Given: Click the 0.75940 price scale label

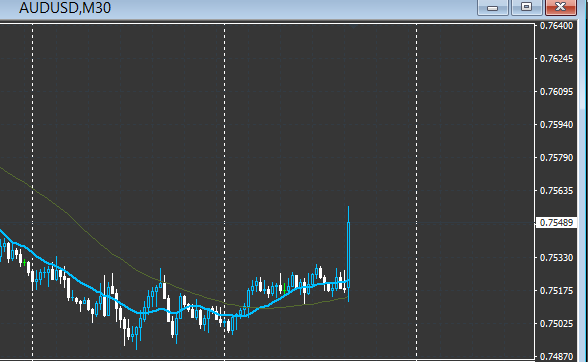Looking at the screenshot, I should click(556, 125).
